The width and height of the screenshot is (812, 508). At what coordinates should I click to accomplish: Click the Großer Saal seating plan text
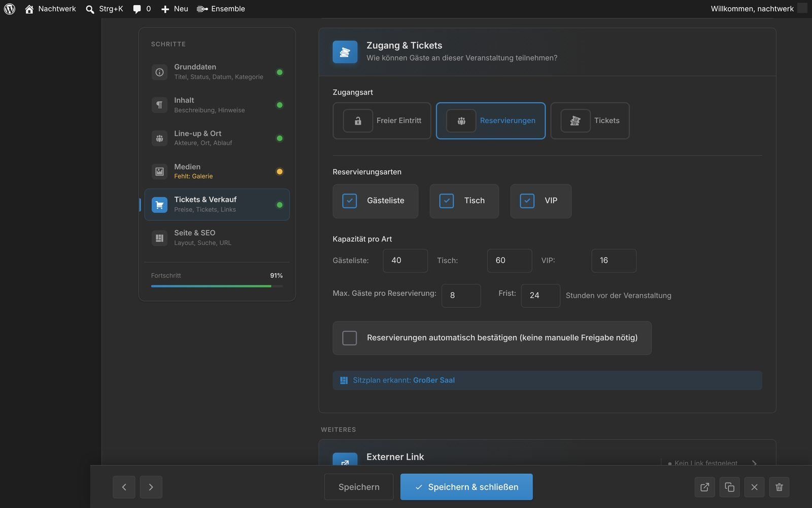[434, 380]
